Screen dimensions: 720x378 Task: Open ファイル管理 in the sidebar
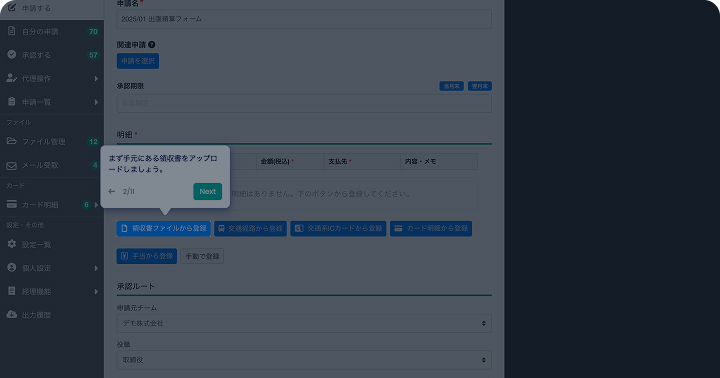pos(44,141)
